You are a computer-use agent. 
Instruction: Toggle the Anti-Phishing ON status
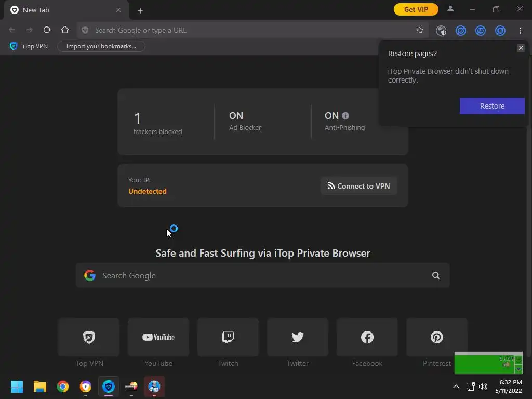(331, 116)
